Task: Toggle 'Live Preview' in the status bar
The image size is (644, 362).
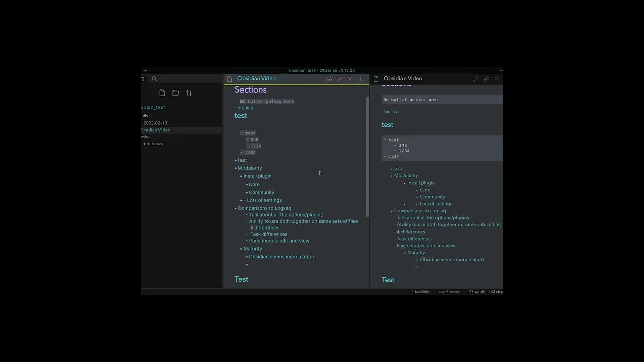Action: (x=449, y=292)
